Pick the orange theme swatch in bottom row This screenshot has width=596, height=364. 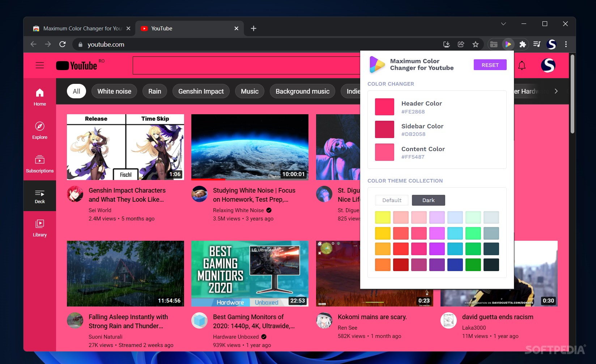(383, 265)
